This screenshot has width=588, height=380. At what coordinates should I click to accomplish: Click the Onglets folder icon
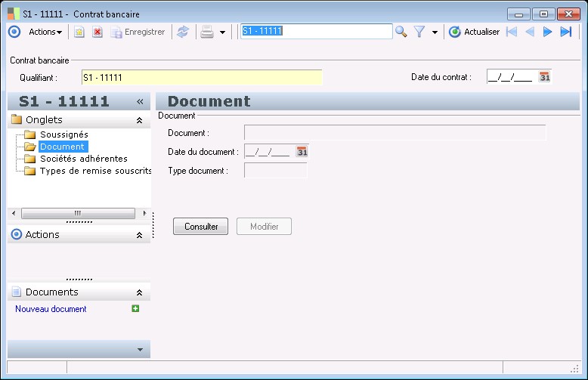(17, 119)
